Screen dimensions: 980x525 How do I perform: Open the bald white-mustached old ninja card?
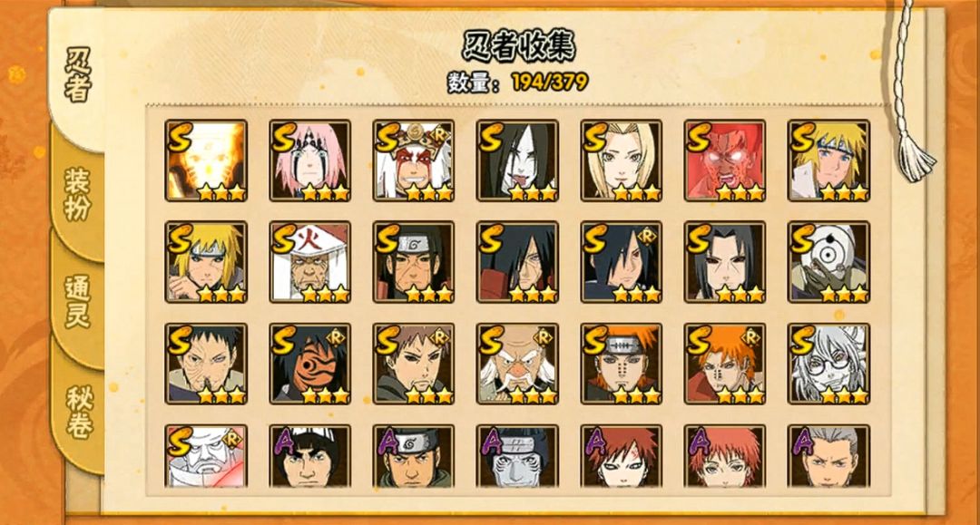pyautogui.click(x=517, y=364)
